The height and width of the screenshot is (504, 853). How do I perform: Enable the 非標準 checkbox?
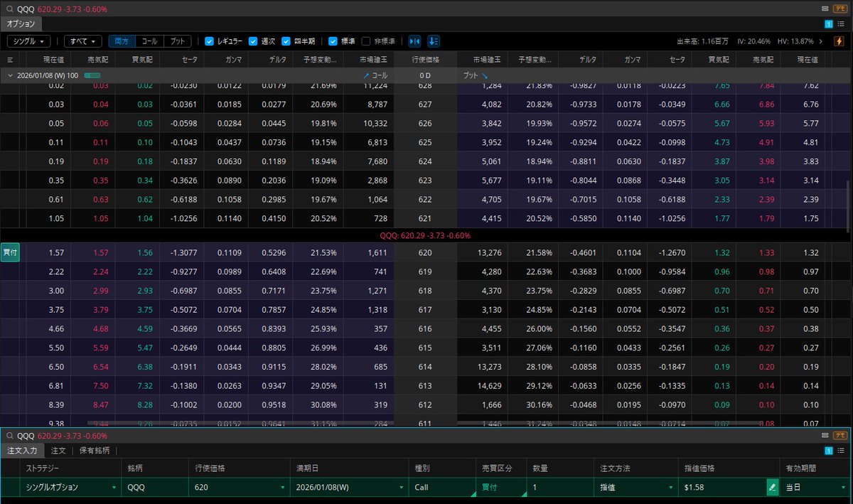[x=367, y=41]
